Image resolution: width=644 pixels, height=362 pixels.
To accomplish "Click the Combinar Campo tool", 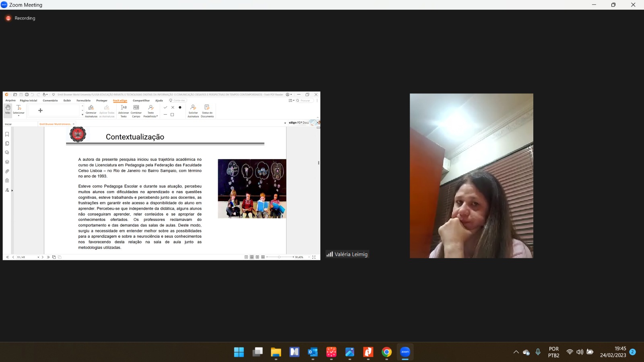I will 136,110.
